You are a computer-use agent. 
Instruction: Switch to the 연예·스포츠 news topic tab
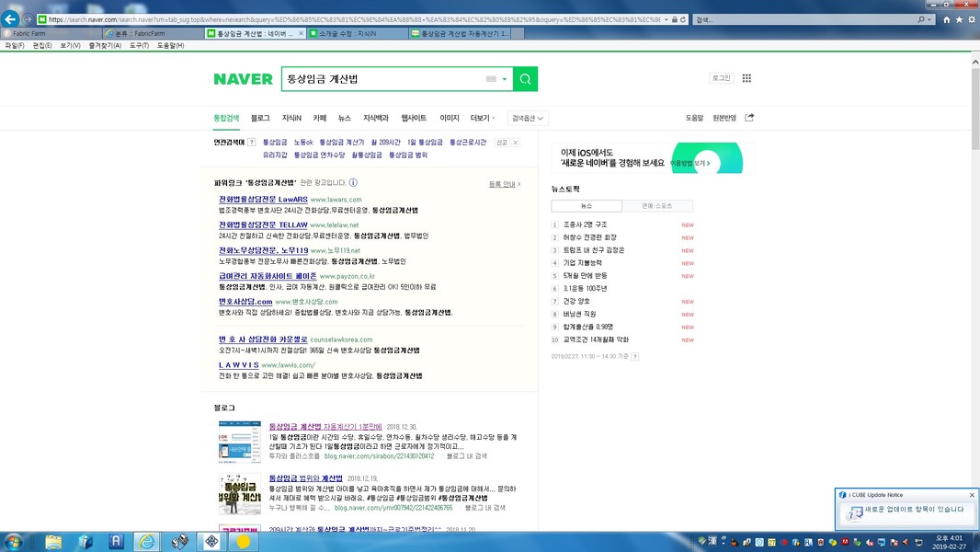(657, 206)
